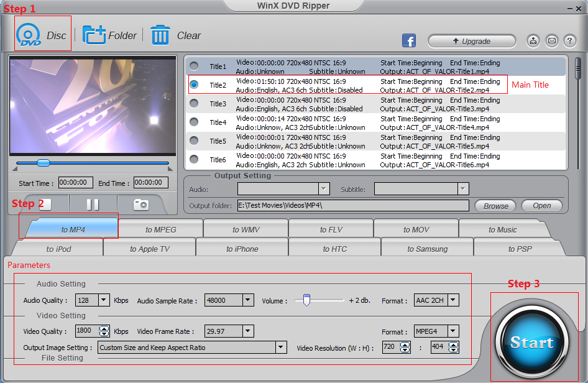588x383 pixels.
Task: Click the Start Time input field
Action: point(76,182)
